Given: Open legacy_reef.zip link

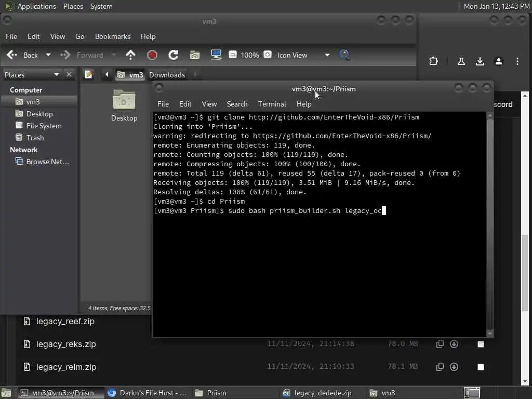Looking at the screenshot, I should 65,321.
